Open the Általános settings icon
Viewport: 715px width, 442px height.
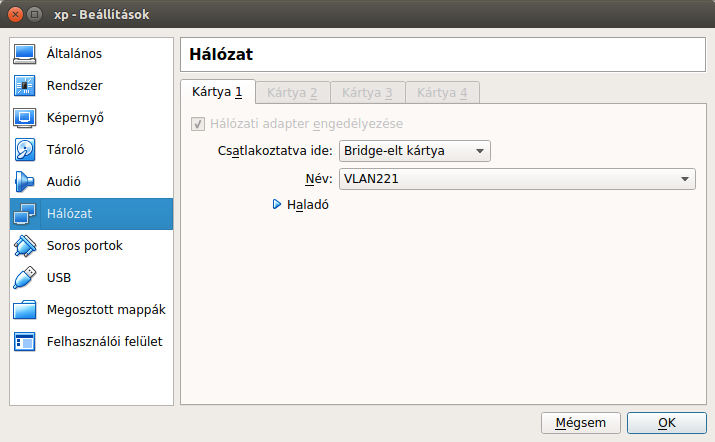pyautogui.click(x=25, y=54)
